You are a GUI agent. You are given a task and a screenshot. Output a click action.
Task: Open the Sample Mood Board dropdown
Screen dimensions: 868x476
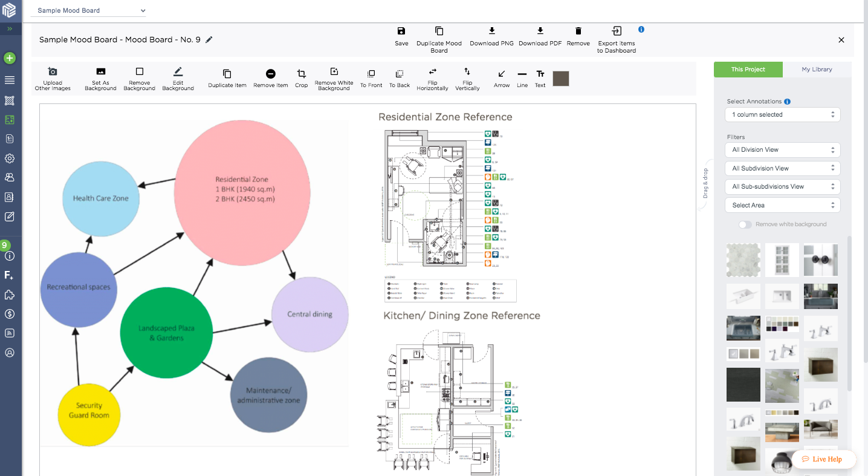tap(88, 10)
